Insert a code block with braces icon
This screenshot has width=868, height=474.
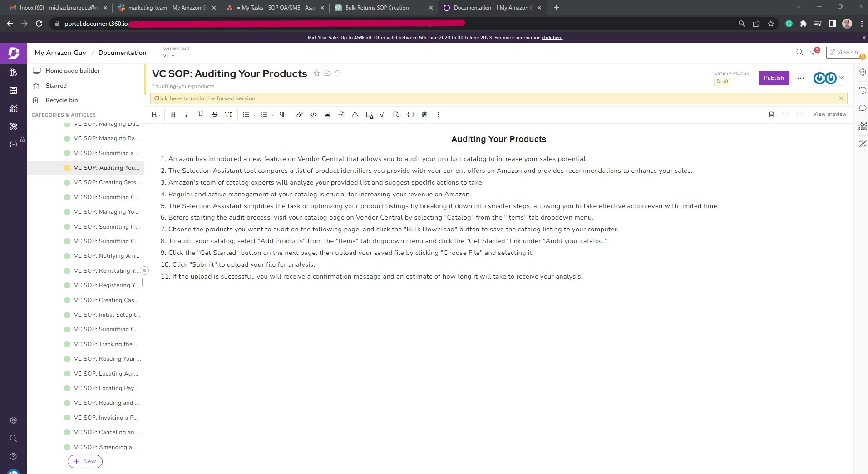[411, 115]
